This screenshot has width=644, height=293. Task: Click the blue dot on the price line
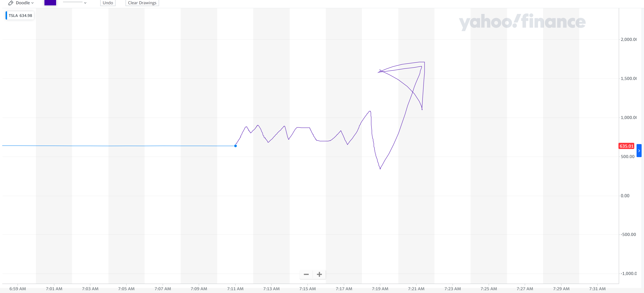(x=235, y=146)
